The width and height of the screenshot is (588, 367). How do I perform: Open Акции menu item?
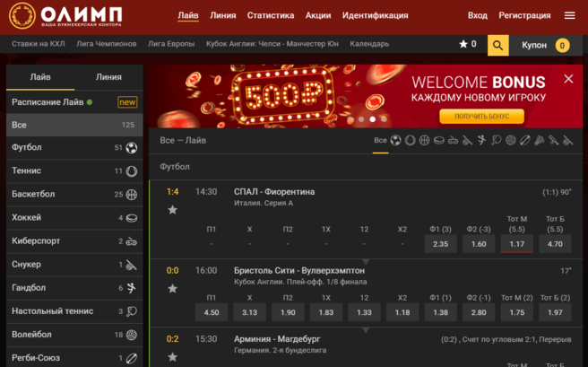[x=318, y=15]
